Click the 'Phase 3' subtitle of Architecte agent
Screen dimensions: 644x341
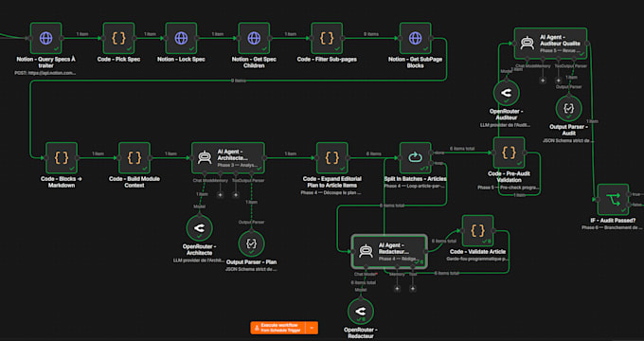(238, 166)
